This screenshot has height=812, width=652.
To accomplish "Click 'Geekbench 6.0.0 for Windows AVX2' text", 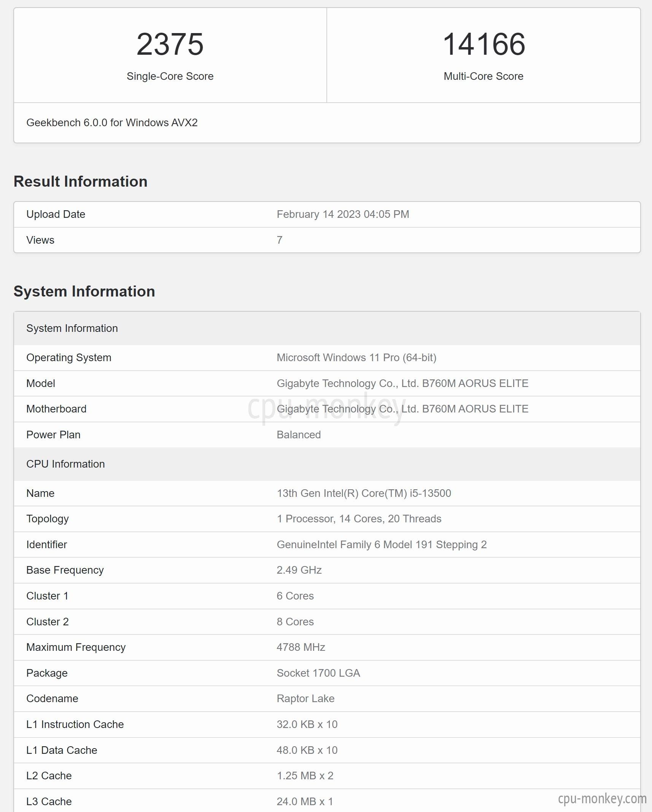I will 112,122.
